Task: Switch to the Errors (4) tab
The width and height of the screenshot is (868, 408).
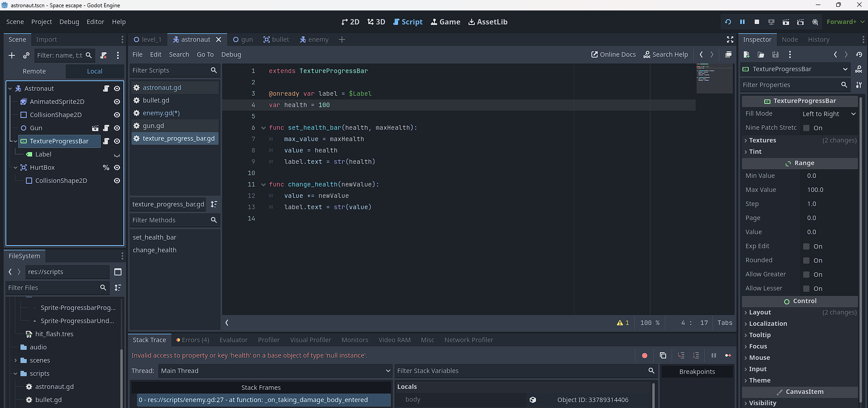Action: point(193,340)
